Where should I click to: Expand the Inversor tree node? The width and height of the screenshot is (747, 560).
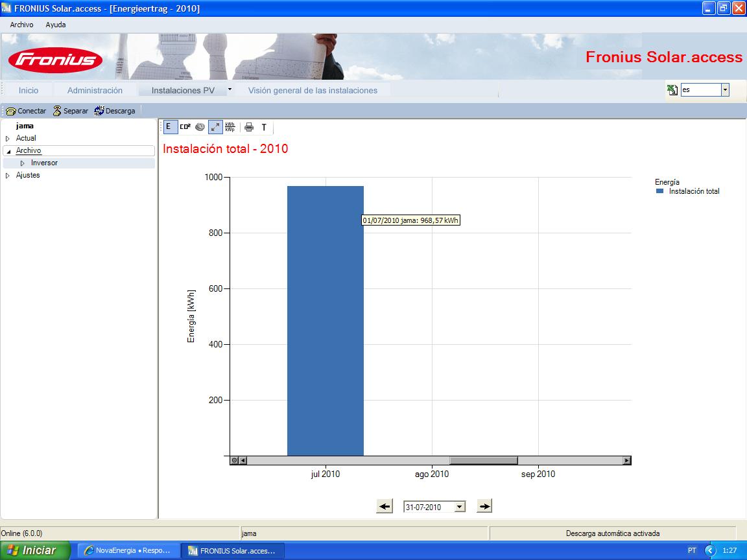click(23, 163)
